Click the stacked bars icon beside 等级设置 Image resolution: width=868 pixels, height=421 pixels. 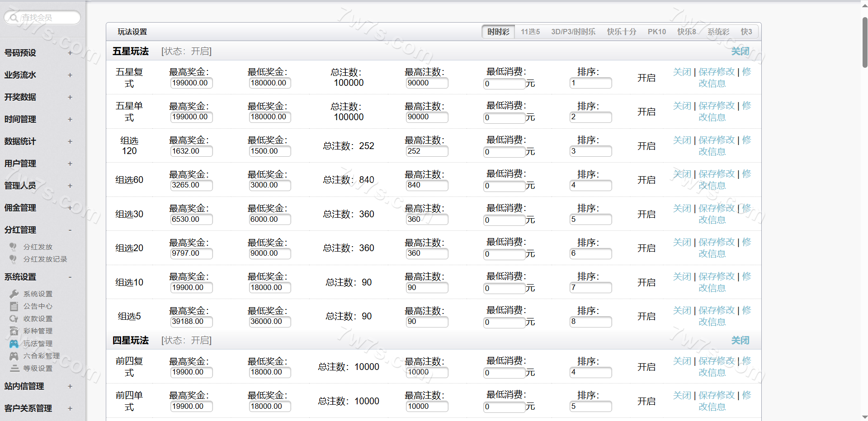pos(14,369)
